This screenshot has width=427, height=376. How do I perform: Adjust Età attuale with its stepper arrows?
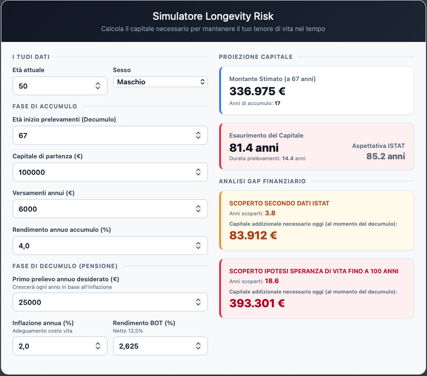click(98, 86)
